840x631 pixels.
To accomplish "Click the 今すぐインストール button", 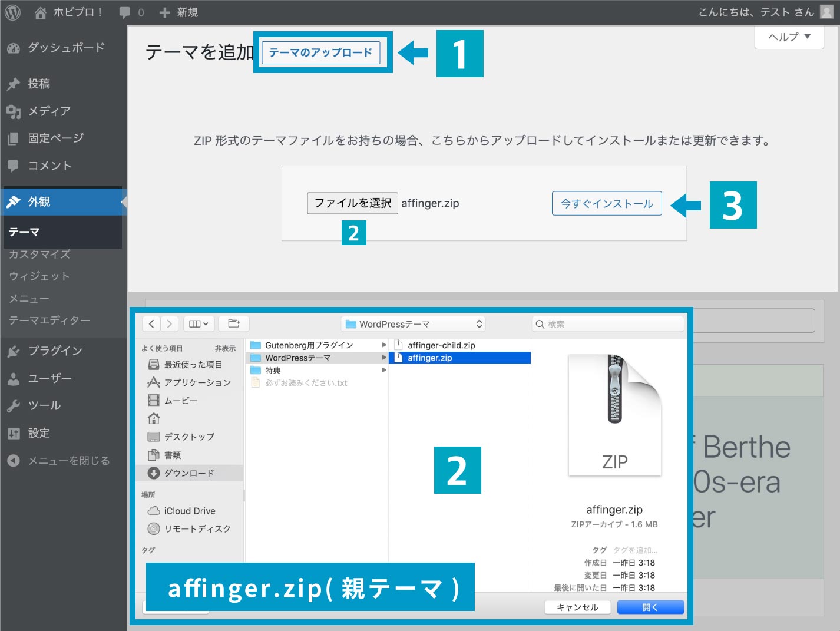I will pos(606,203).
